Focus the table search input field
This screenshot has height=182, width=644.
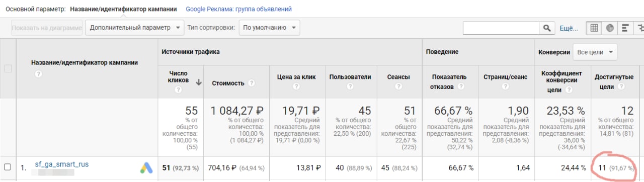coord(501,28)
